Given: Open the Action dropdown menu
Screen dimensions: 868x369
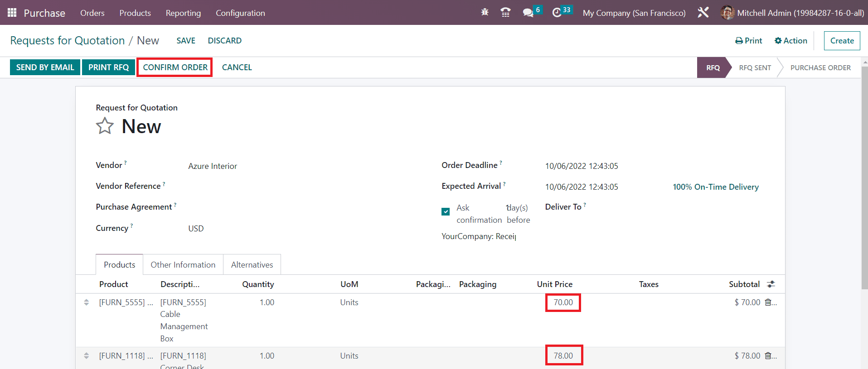Looking at the screenshot, I should 791,41.
